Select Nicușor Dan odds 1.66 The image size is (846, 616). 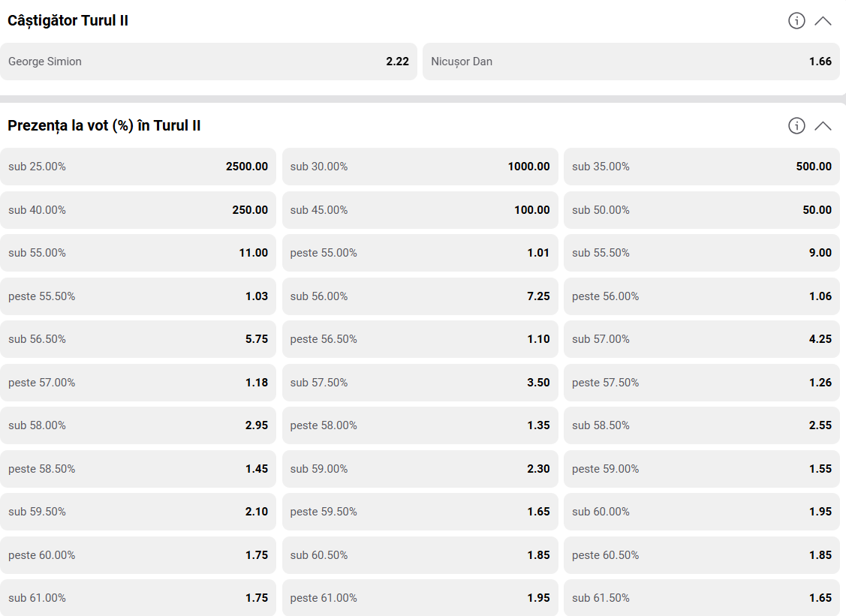click(x=631, y=62)
